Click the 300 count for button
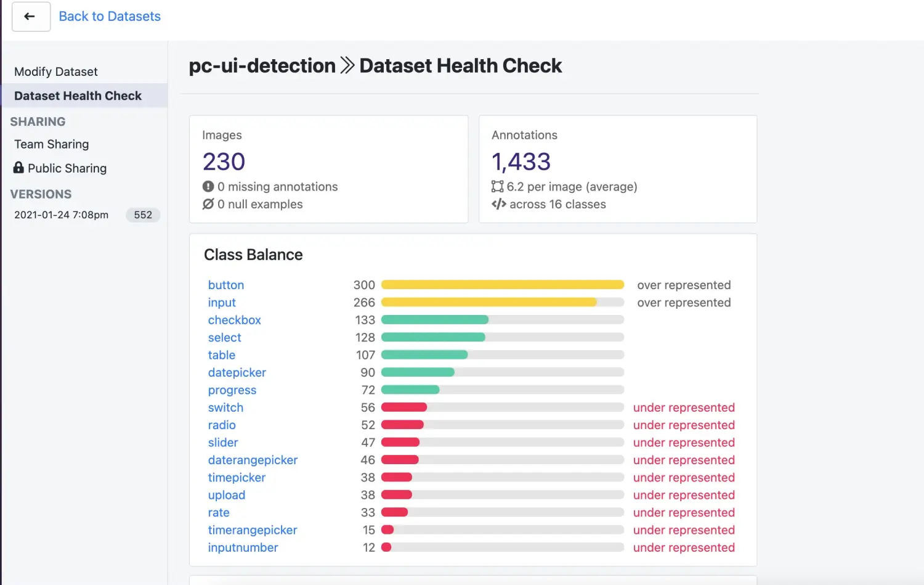The height and width of the screenshot is (585, 924). pos(364,285)
